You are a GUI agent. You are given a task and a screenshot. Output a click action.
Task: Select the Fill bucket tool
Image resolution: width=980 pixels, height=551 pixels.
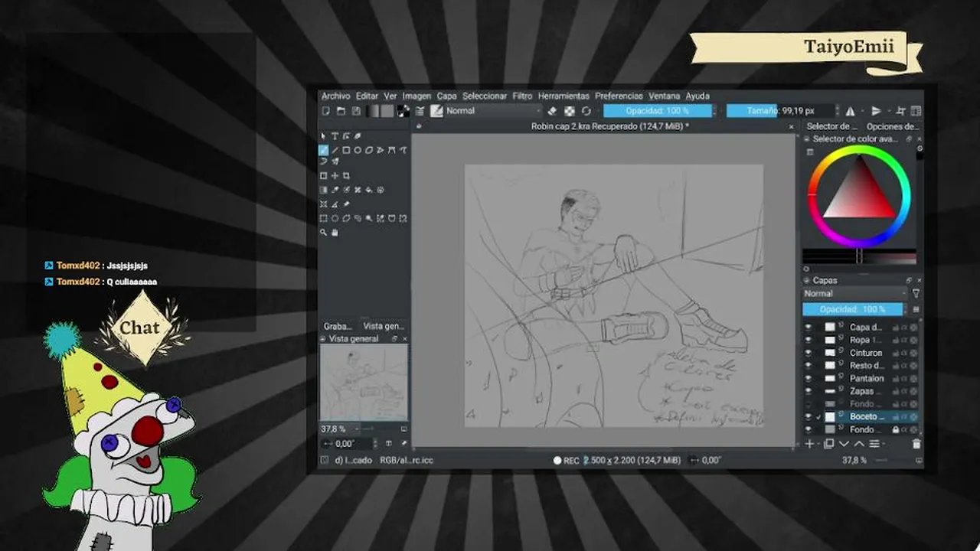369,190
